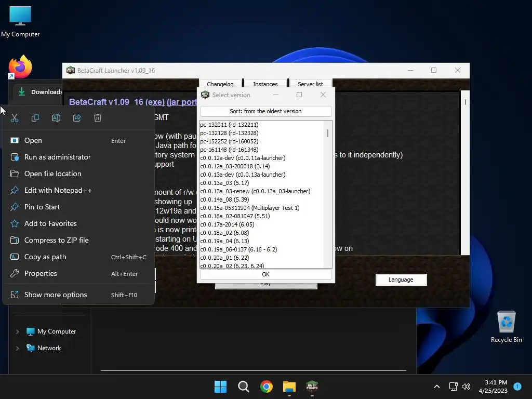Select version c0.0.12a-dev
The width and height of the screenshot is (532, 399).
(x=243, y=158)
